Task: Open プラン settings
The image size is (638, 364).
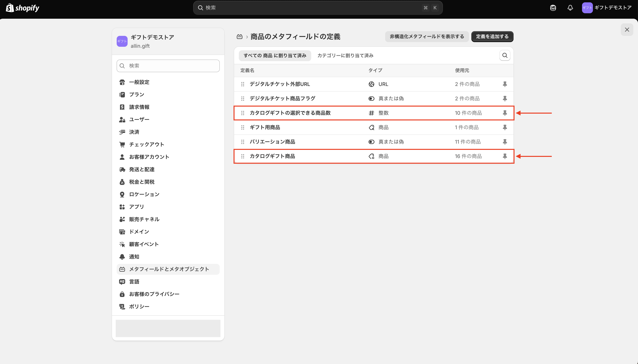Action: tap(168, 95)
